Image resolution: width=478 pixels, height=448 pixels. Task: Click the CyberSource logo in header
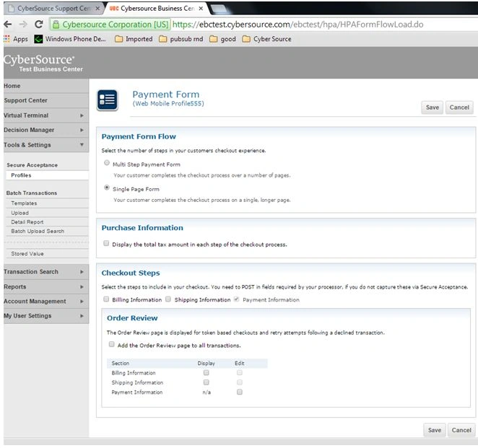[39, 59]
